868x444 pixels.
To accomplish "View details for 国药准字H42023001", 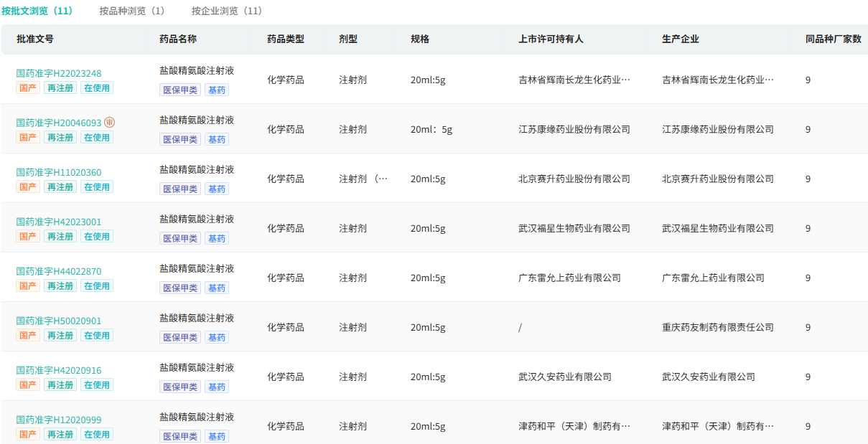I will click(59, 222).
